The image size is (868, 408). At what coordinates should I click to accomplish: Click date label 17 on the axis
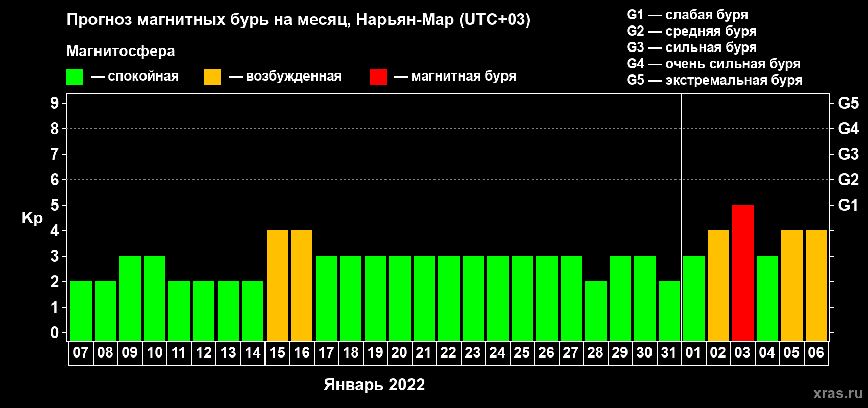326,352
